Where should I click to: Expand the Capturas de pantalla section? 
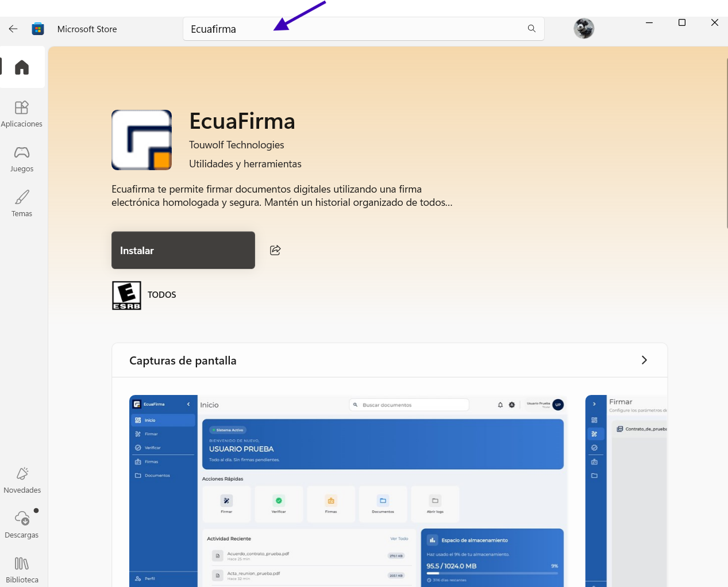[644, 360]
